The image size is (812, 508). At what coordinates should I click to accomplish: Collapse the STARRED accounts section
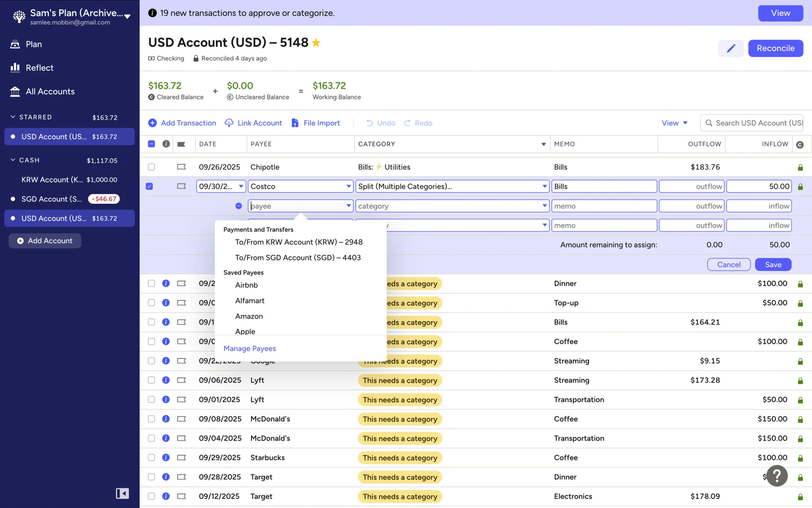coord(13,117)
